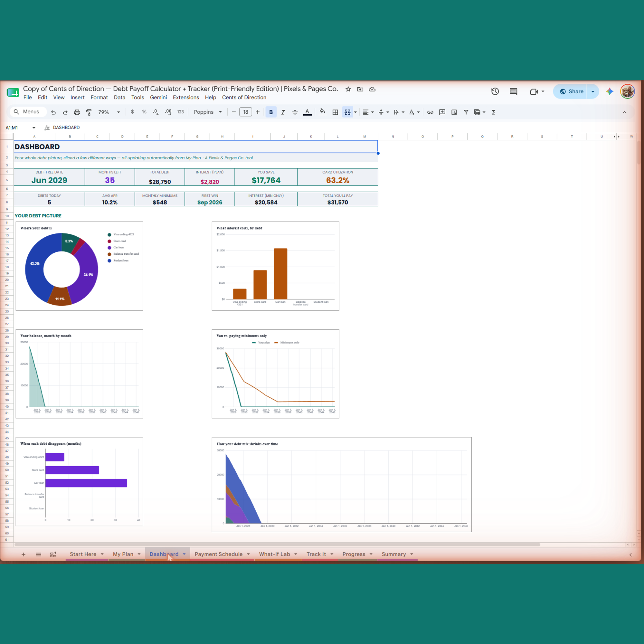Expand the vertical align dropdown
Screen dimensions: 644x644
pos(388,112)
